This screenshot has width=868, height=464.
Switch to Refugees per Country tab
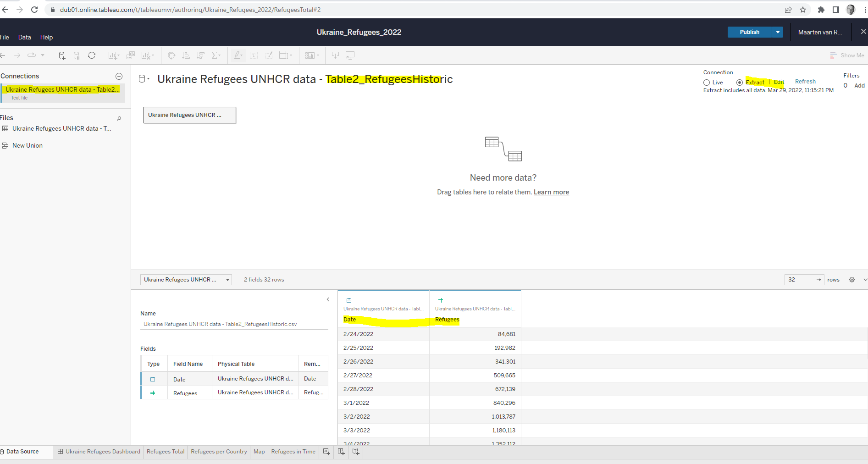219,452
